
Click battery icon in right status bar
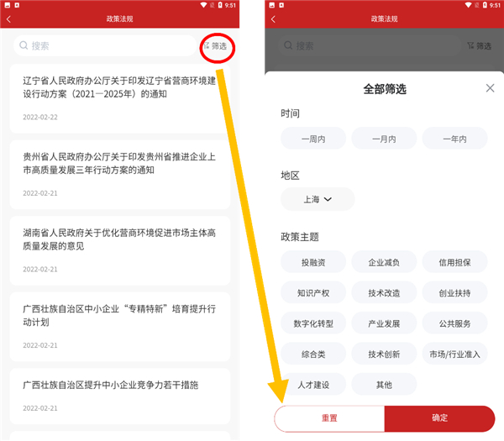click(485, 5)
